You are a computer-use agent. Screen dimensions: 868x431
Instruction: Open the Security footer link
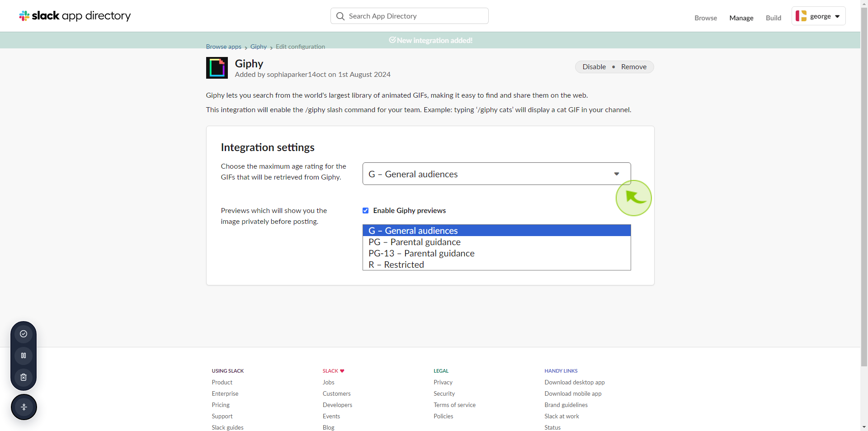(444, 393)
